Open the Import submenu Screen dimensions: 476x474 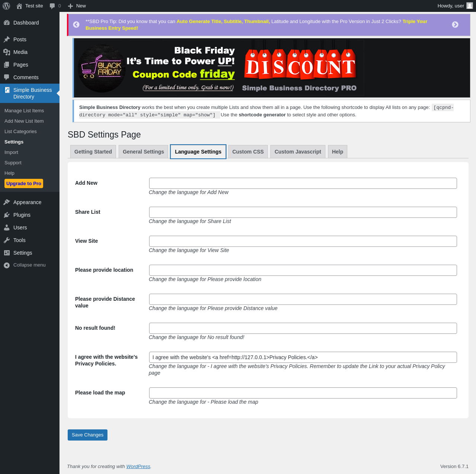coord(11,152)
